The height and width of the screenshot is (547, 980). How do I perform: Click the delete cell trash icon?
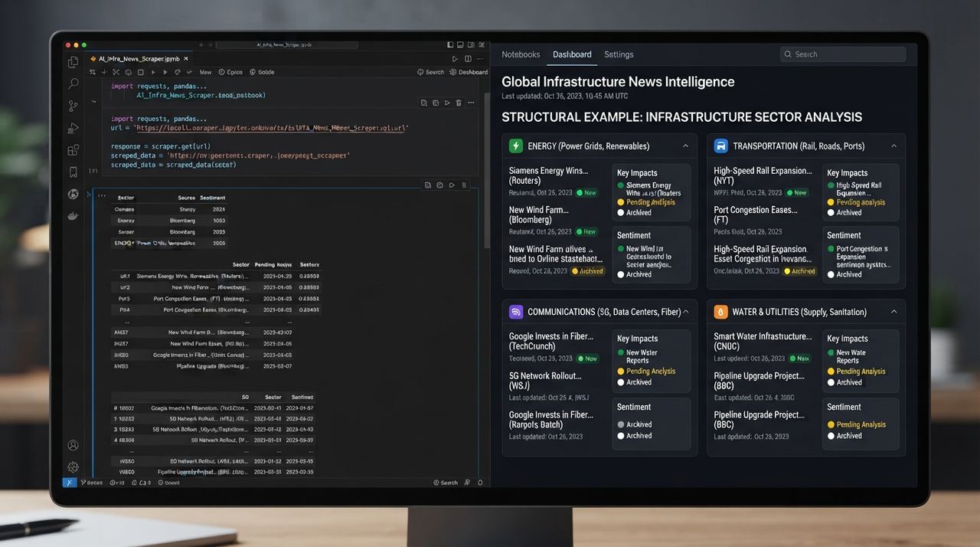click(459, 103)
